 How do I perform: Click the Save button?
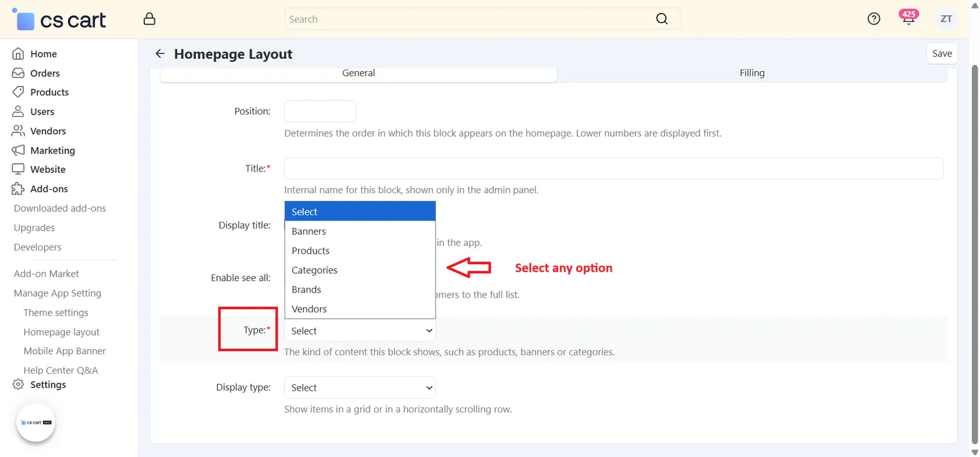point(942,53)
